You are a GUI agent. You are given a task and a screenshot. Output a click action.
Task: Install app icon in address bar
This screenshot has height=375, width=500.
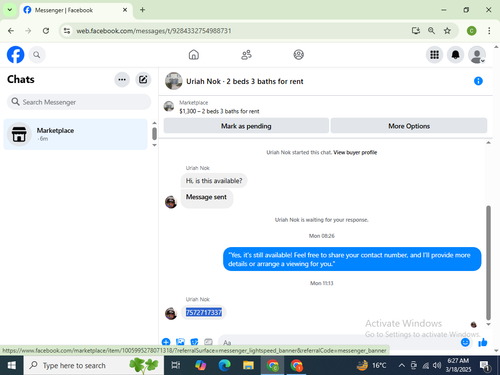pyautogui.click(x=415, y=31)
